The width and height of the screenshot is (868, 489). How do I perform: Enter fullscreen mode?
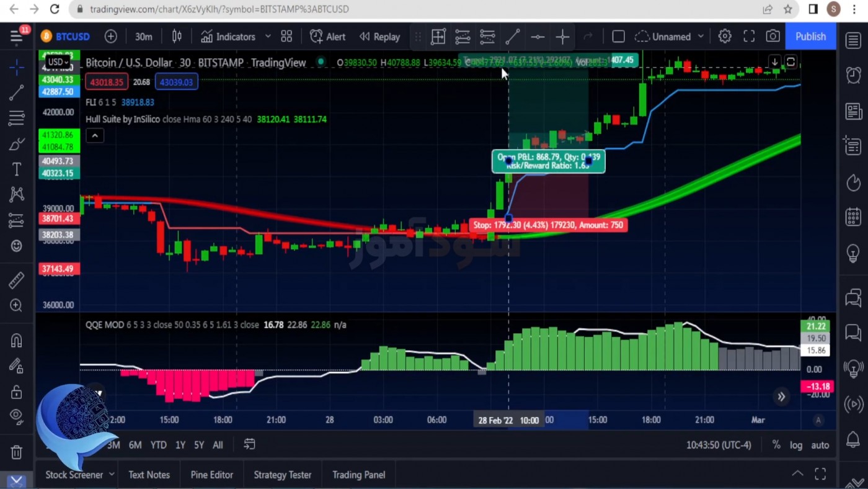[x=749, y=37]
